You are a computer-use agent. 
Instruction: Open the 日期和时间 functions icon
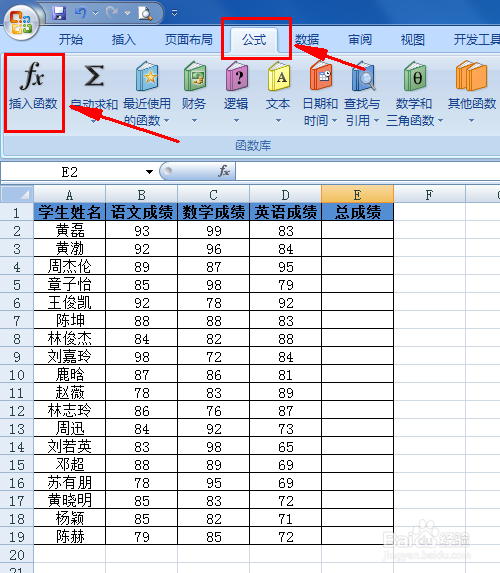321,76
